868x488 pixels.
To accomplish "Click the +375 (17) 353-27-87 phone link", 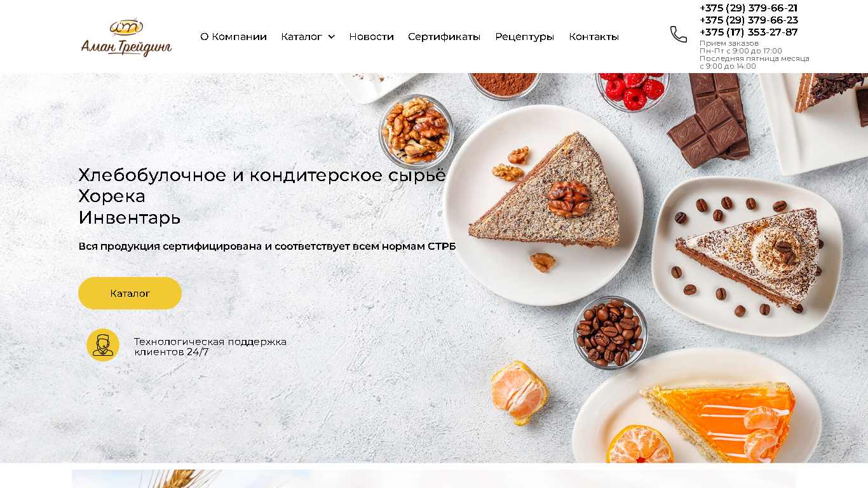I will click(x=749, y=32).
